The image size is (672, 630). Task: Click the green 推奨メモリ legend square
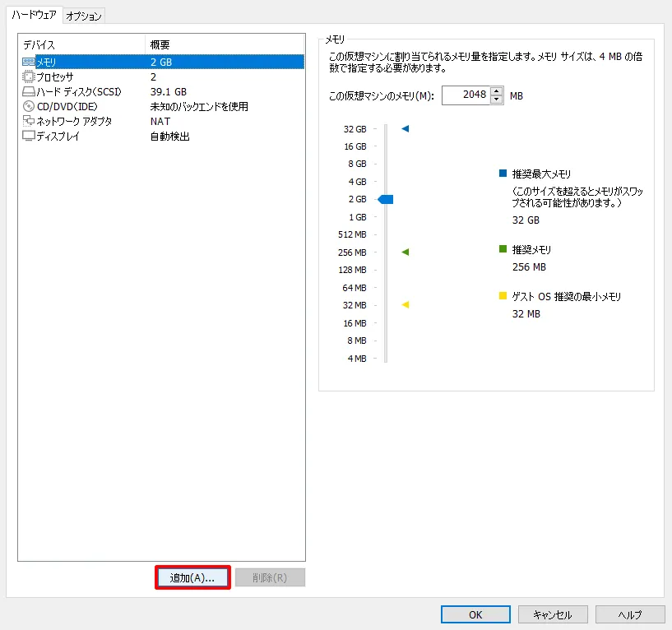503,249
